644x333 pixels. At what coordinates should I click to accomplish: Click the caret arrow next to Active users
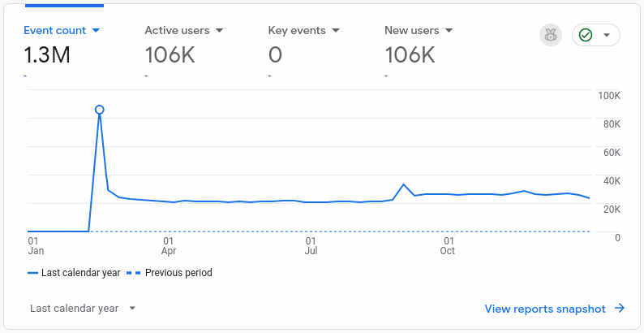click(x=219, y=31)
